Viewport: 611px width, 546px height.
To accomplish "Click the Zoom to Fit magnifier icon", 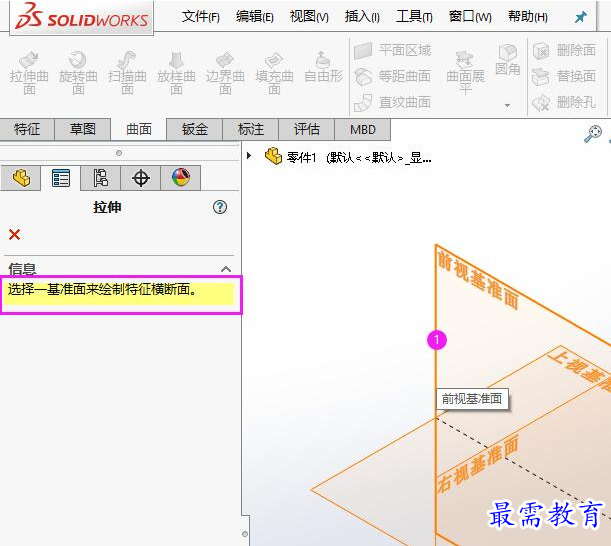I will click(x=593, y=134).
